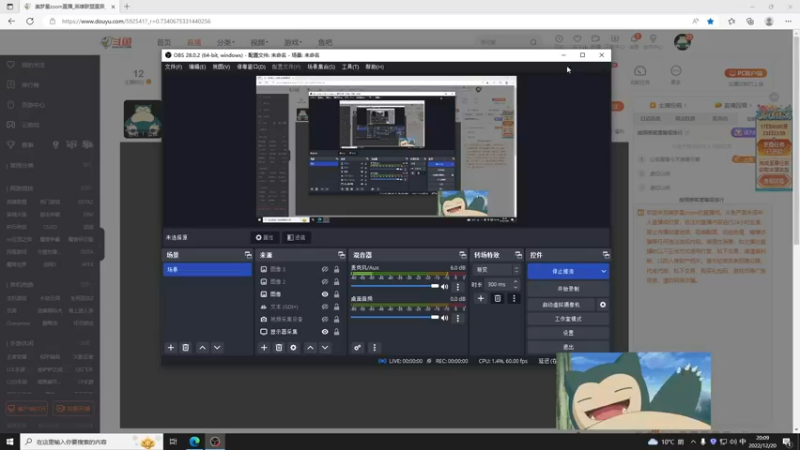
Task: Open OBS 编辑(E) menu
Action: coord(197,67)
